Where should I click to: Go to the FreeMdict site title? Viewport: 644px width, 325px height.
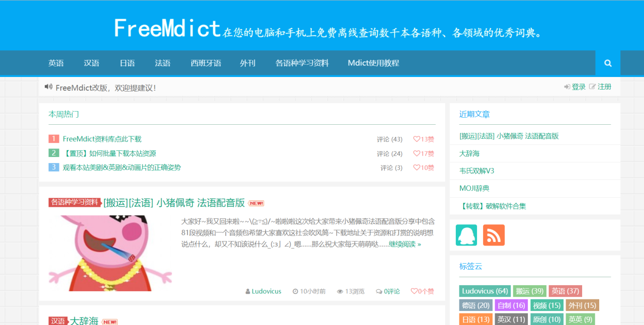tap(167, 29)
